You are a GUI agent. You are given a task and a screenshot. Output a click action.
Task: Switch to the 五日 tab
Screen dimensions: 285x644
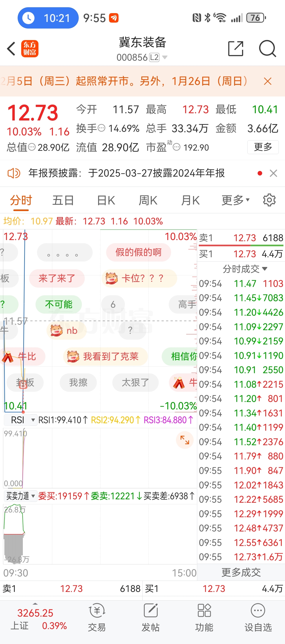(x=63, y=200)
